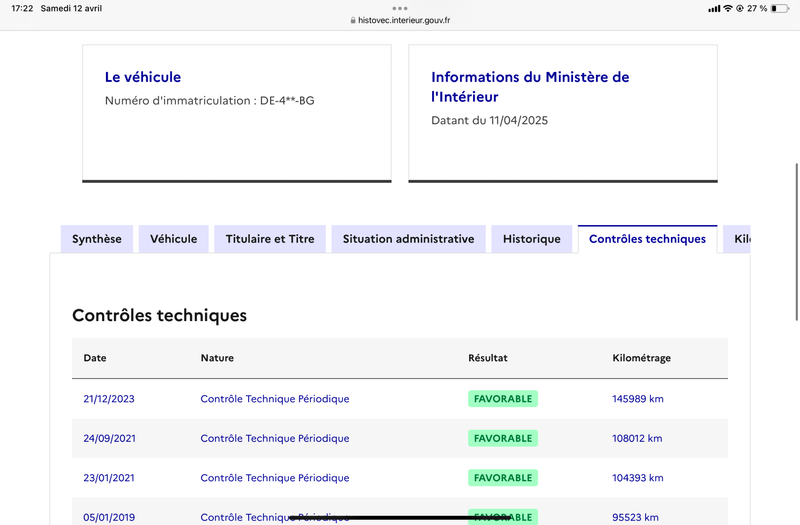This screenshot has height=525, width=800.
Task: Tap the histovec.interieur.gouv.fr address bar
Action: [400, 20]
